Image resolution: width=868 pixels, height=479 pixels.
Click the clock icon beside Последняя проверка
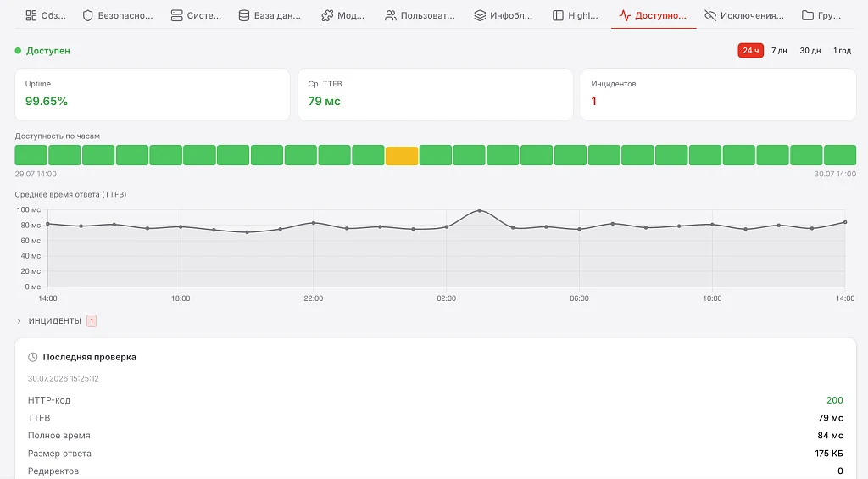click(x=33, y=357)
